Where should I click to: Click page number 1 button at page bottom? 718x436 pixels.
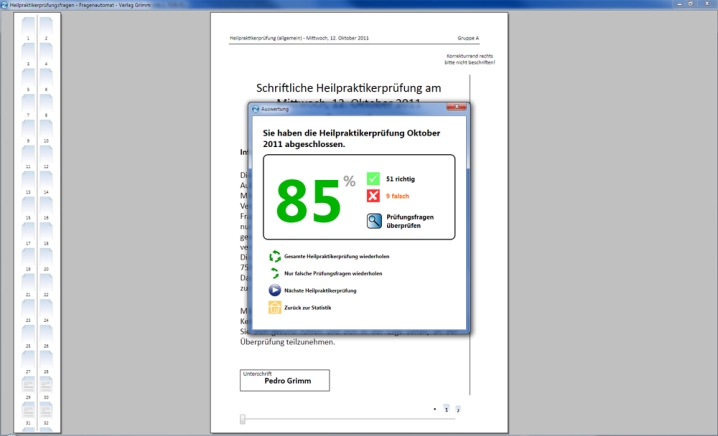(446, 409)
